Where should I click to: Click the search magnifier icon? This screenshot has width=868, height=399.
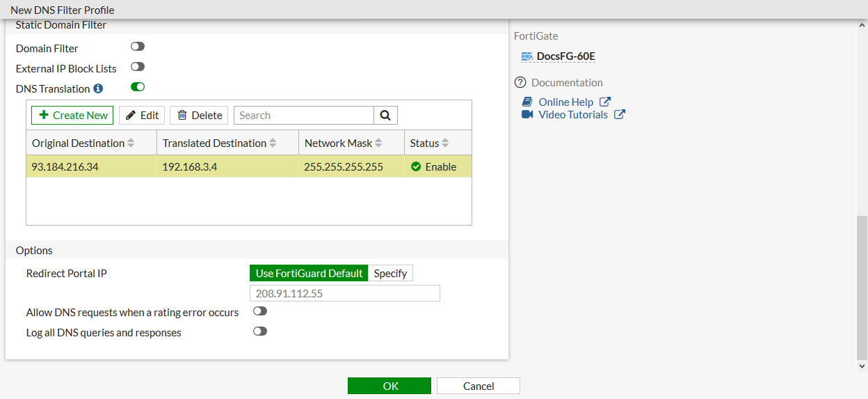385,116
